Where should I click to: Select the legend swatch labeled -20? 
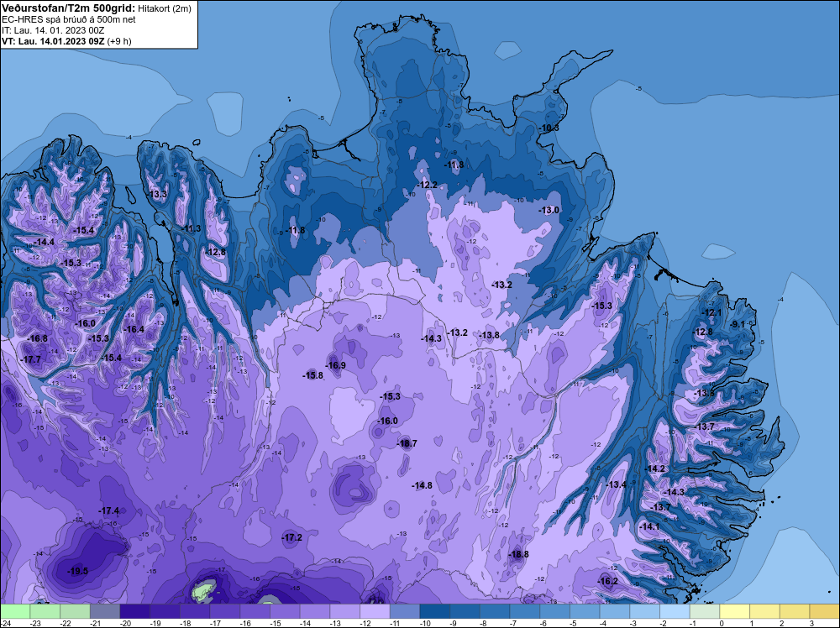click(x=135, y=611)
